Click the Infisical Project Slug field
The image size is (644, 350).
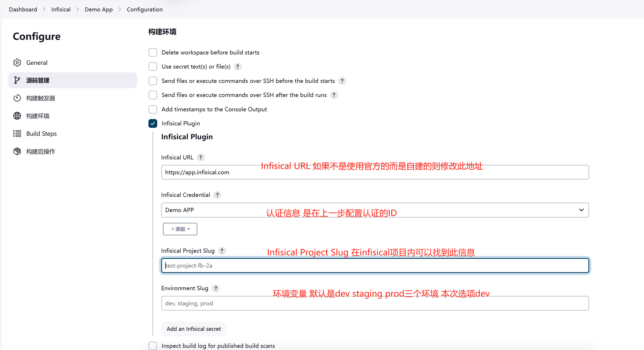[375, 266]
